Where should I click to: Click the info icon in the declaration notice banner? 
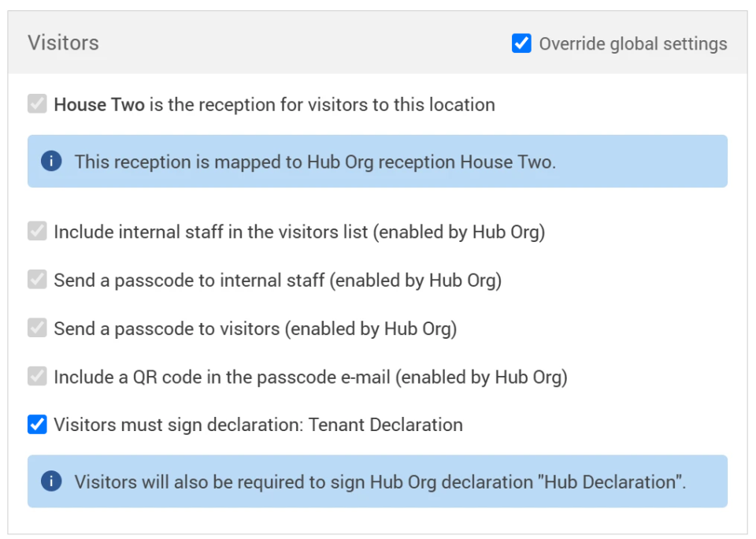pos(52,481)
